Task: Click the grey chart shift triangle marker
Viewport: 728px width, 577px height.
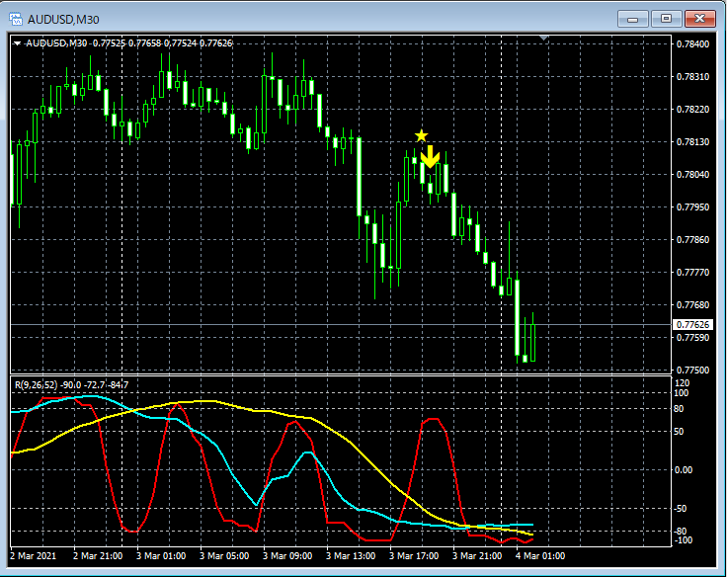Action: (543, 39)
